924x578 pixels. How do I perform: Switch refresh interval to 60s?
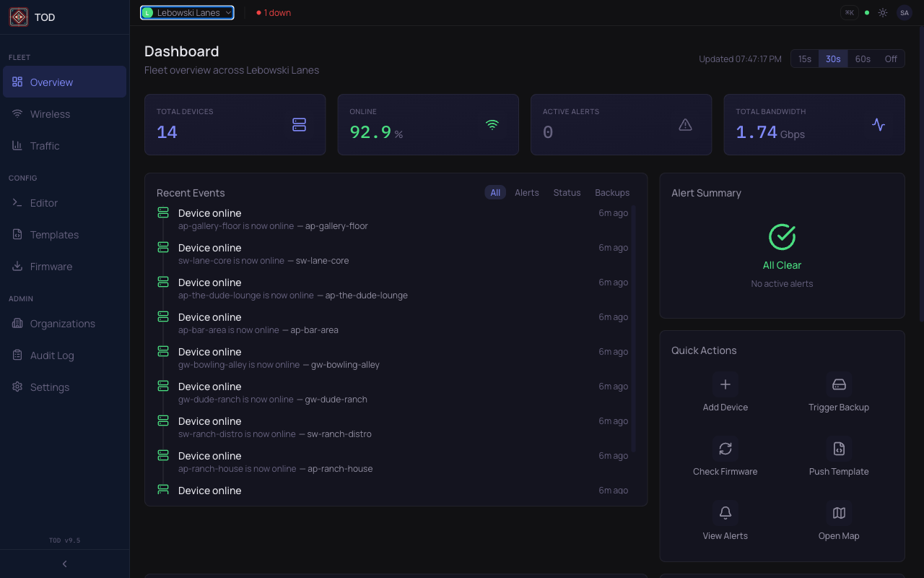click(x=862, y=59)
